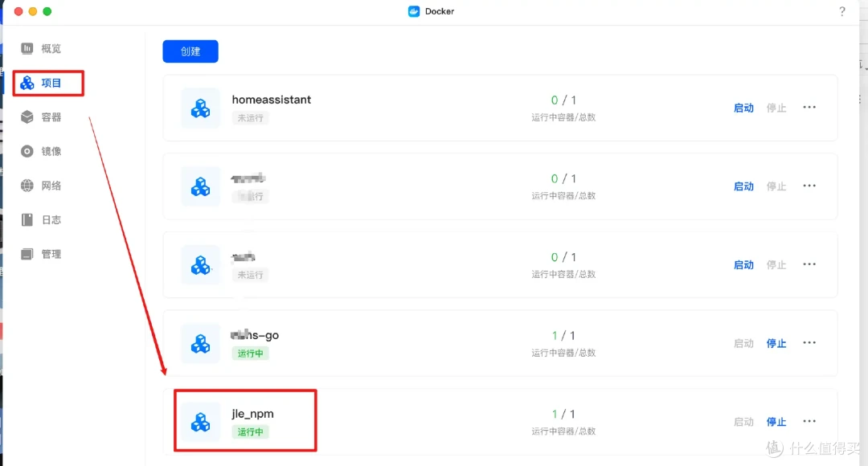The height and width of the screenshot is (466, 868).
Task: Click the 未运行 status badge under homeassistant
Action: coord(250,118)
